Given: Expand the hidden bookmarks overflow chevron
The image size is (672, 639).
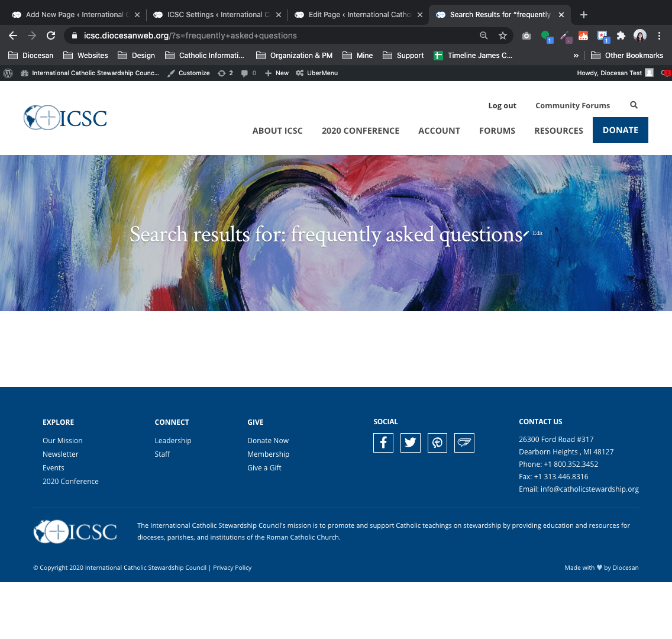Looking at the screenshot, I should (x=576, y=56).
